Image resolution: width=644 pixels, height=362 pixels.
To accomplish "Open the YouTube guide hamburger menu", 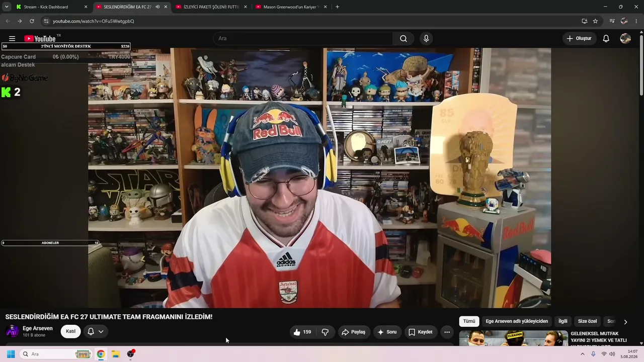I will coord(12,39).
